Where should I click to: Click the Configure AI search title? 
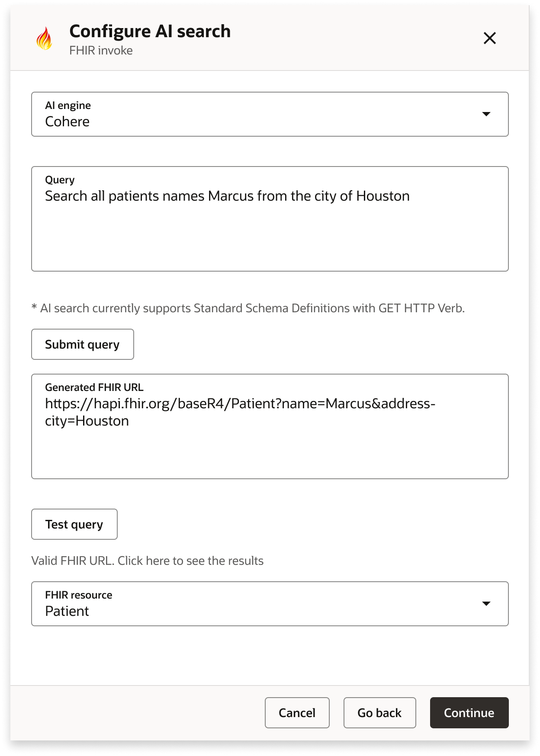tap(149, 31)
